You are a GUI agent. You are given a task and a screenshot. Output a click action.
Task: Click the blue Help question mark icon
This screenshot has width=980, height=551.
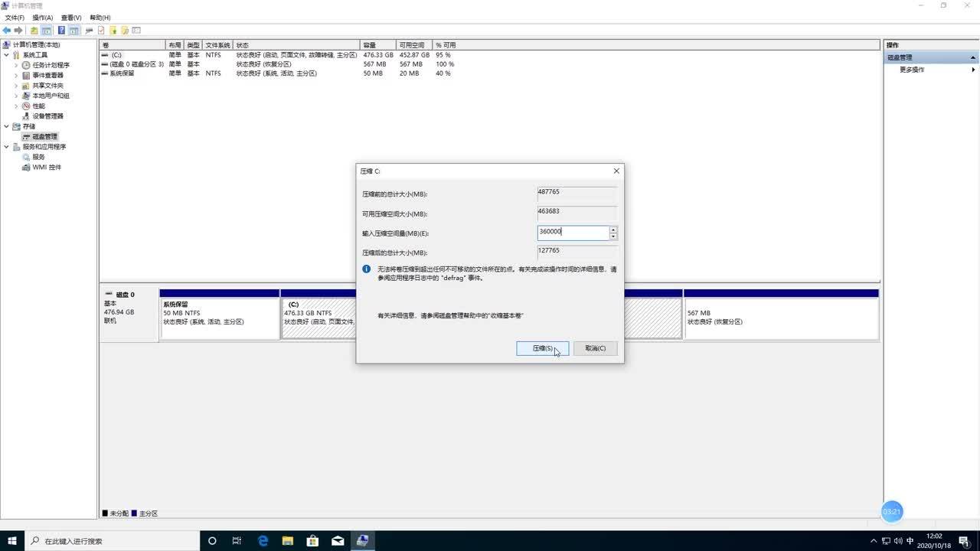[61, 31]
